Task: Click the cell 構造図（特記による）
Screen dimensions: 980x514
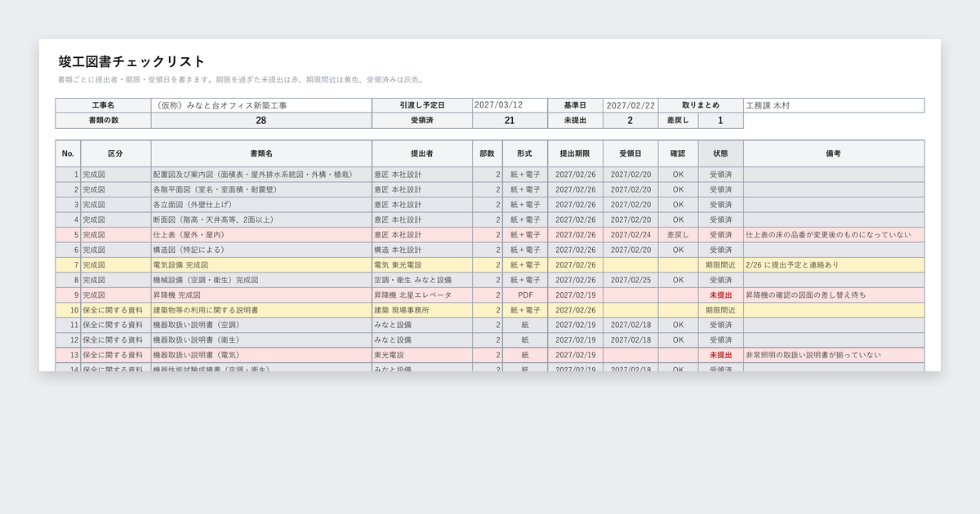Action: click(261, 250)
